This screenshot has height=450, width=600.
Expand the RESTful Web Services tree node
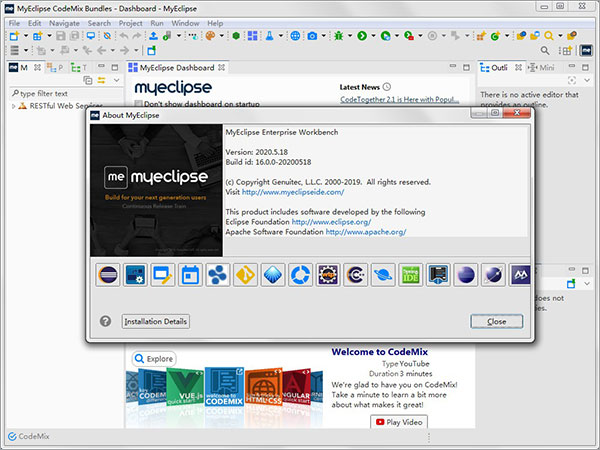[13, 106]
